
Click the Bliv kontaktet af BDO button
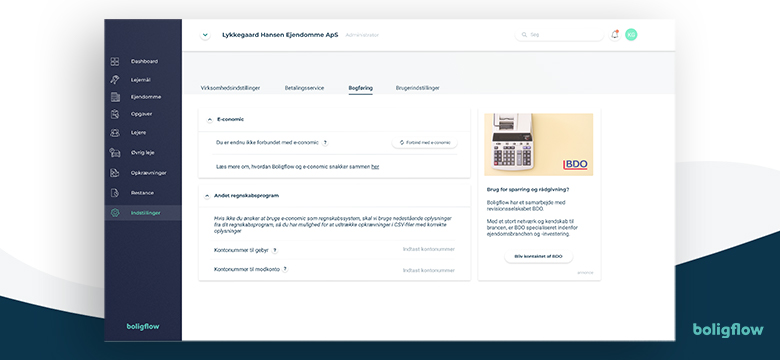coord(538,257)
